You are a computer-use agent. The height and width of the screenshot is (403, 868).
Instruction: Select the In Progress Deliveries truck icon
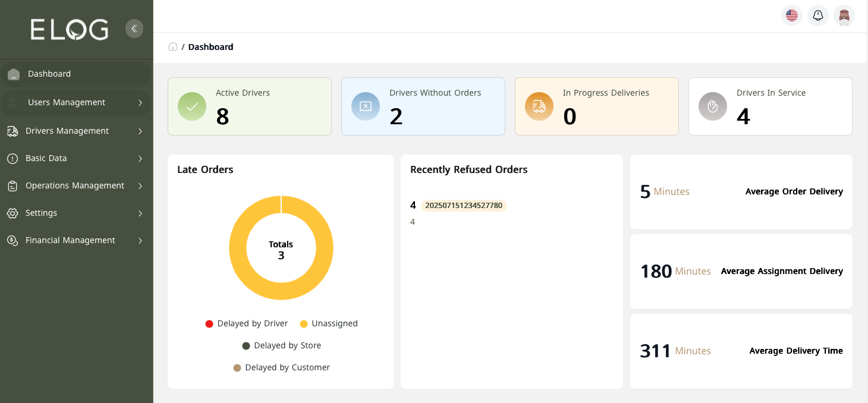click(x=539, y=106)
